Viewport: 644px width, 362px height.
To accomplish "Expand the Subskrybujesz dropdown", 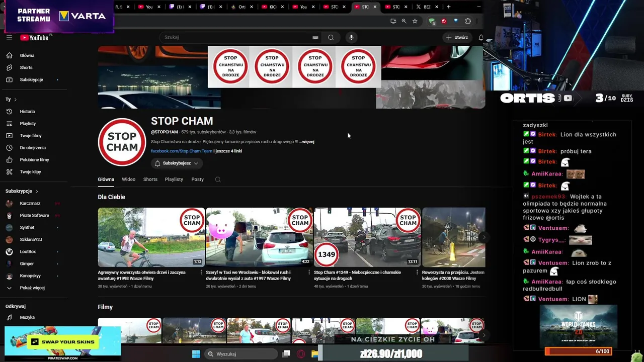I will coord(176,163).
